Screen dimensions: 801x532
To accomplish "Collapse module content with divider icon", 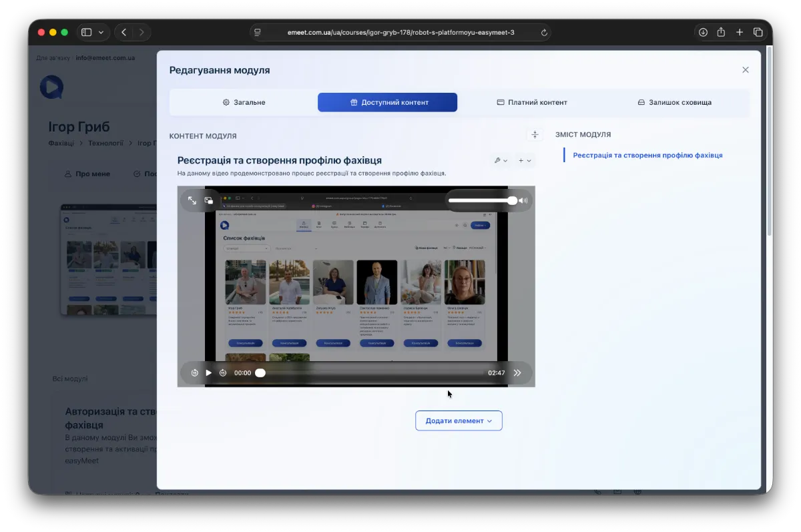I will pyautogui.click(x=535, y=135).
